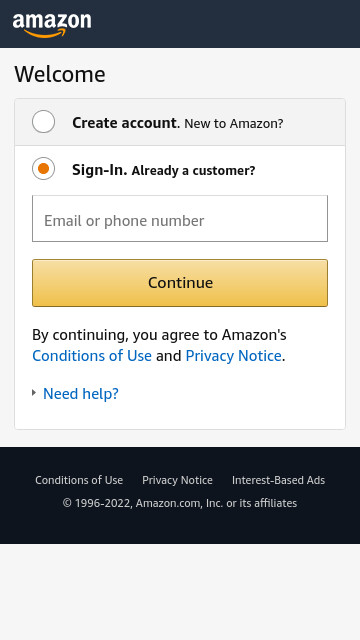Click the Welcome heading
360x640 pixels.
60,74
